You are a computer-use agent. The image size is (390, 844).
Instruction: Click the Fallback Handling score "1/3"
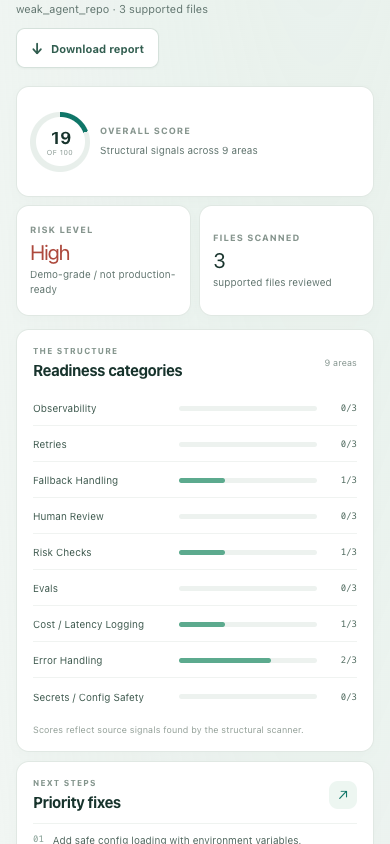(349, 480)
